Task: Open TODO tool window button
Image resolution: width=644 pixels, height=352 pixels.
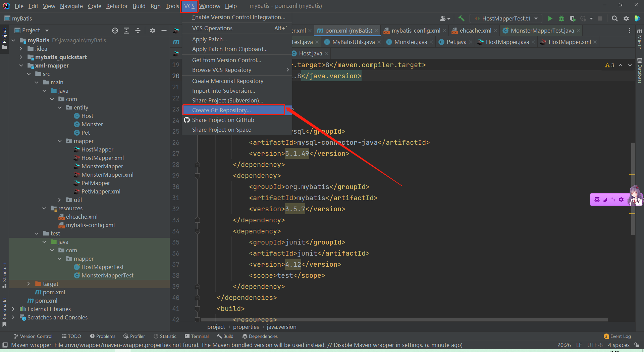Action: [71, 336]
